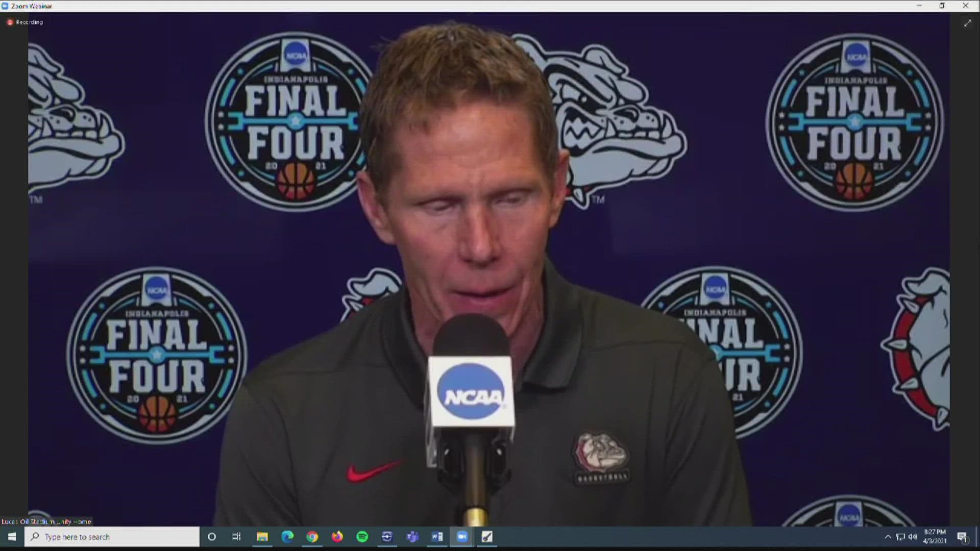Open the volume control in system tray
This screenshot has width=980, height=551.
click(913, 537)
